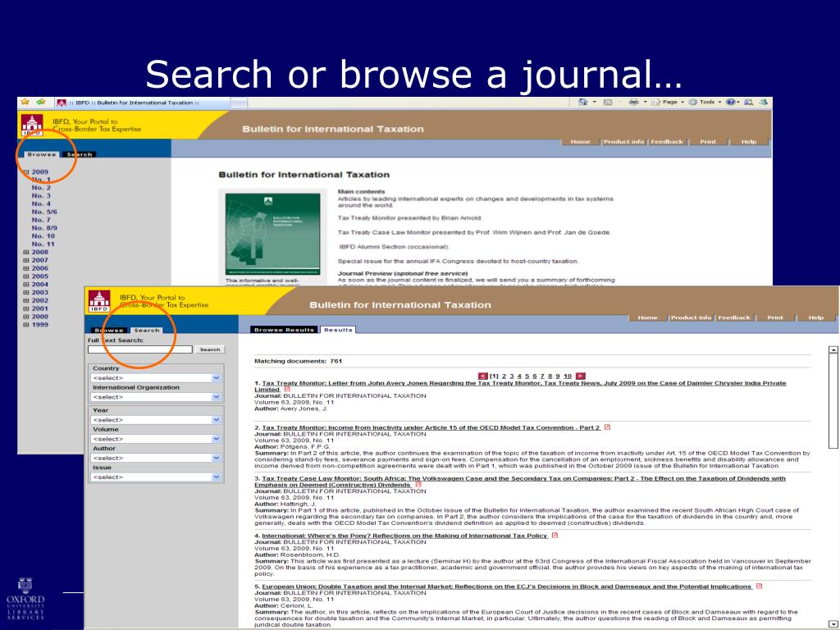The image size is (840, 630).
Task: Open the Country select dropdown
Action: [x=156, y=378]
